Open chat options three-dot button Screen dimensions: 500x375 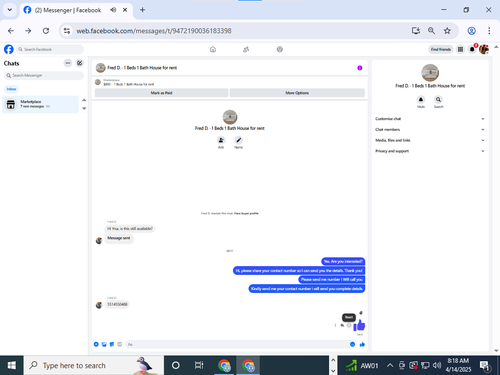click(68, 63)
